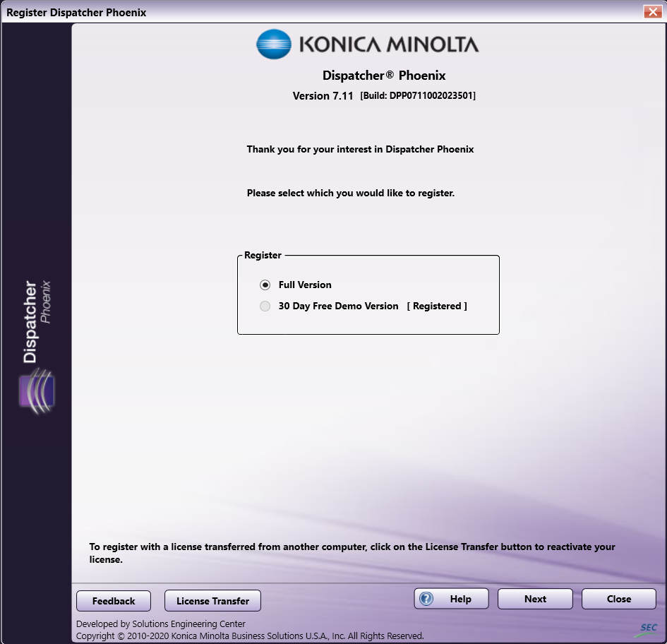Click the Dispatcher Phoenix sidebar logo icon
Screen dimensions: 667x644
37,391
